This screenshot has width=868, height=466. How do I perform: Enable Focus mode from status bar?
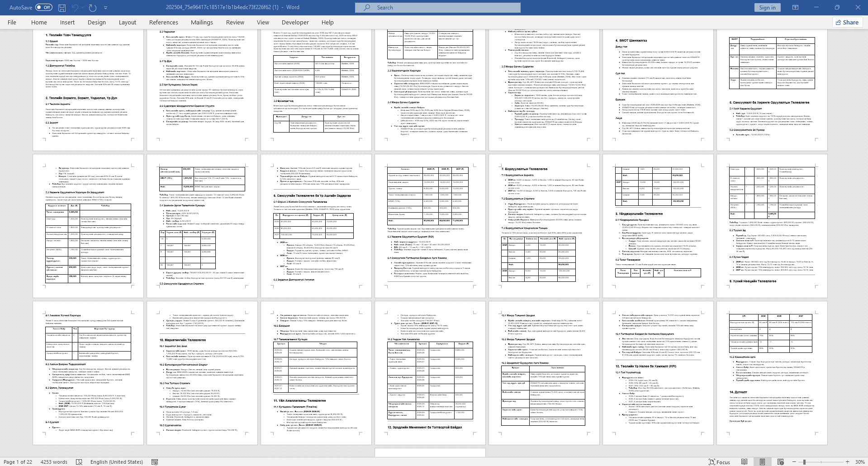click(x=720, y=462)
